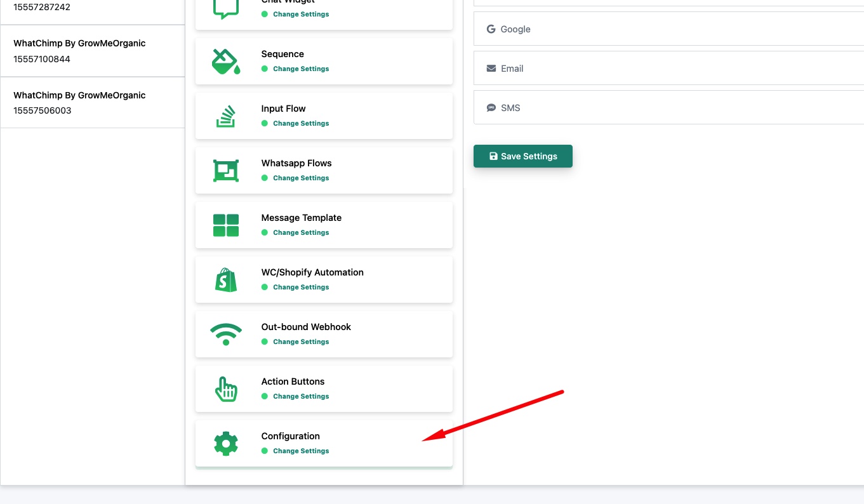Viewport: 864px width, 504px height.
Task: Click the SMS speech bubble icon
Action: 491,108
